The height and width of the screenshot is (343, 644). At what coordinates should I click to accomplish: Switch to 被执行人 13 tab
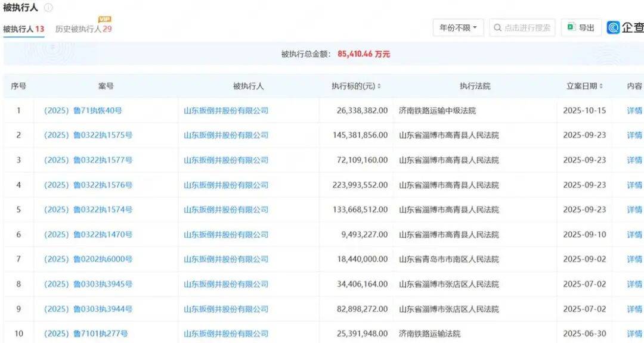click(23, 29)
